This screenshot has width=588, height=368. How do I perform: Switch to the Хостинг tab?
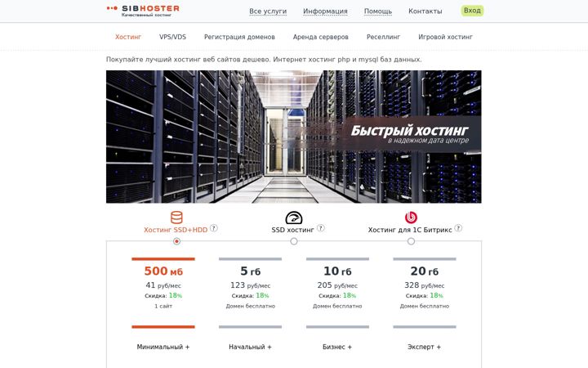tap(128, 37)
